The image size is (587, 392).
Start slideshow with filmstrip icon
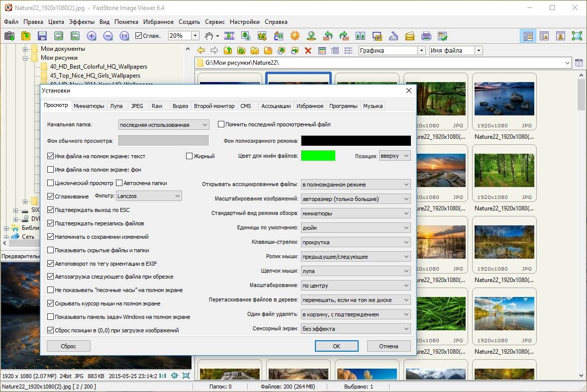point(229,36)
